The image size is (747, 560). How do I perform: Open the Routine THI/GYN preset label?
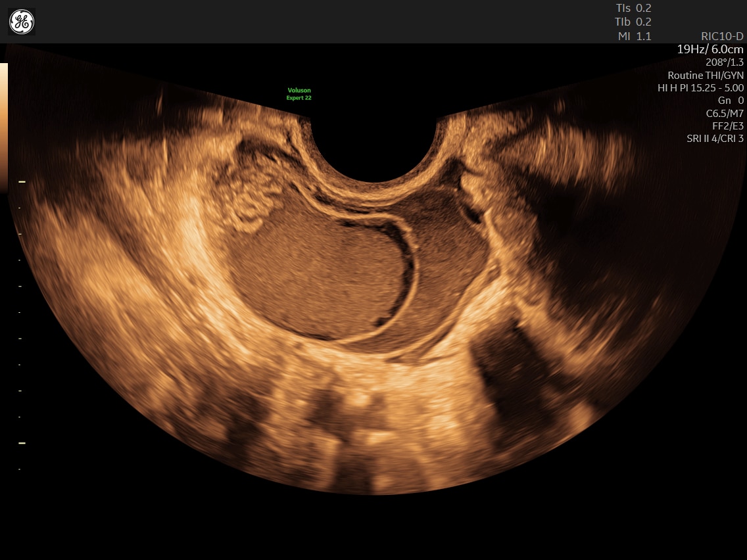pos(705,75)
